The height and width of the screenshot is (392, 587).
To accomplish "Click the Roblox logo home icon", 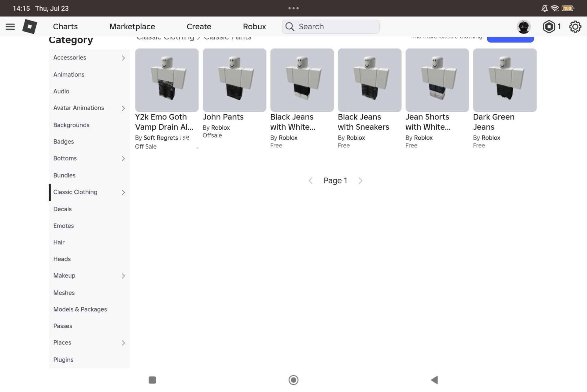I will (x=30, y=27).
